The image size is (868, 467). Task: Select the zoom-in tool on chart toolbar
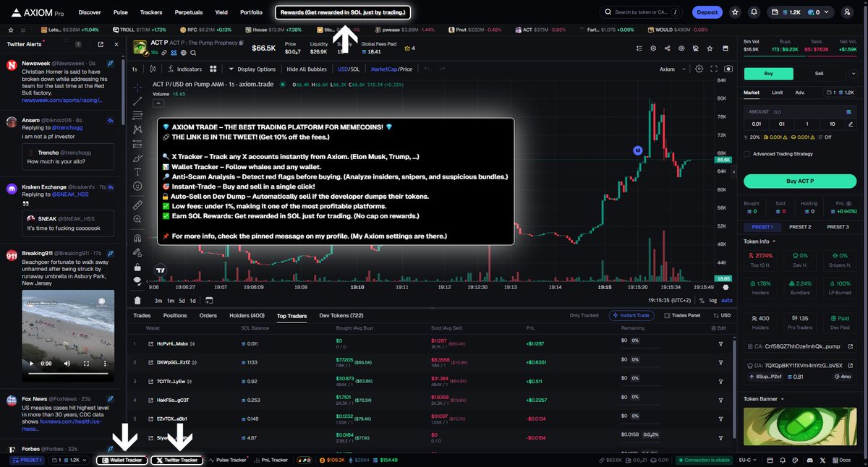137,220
